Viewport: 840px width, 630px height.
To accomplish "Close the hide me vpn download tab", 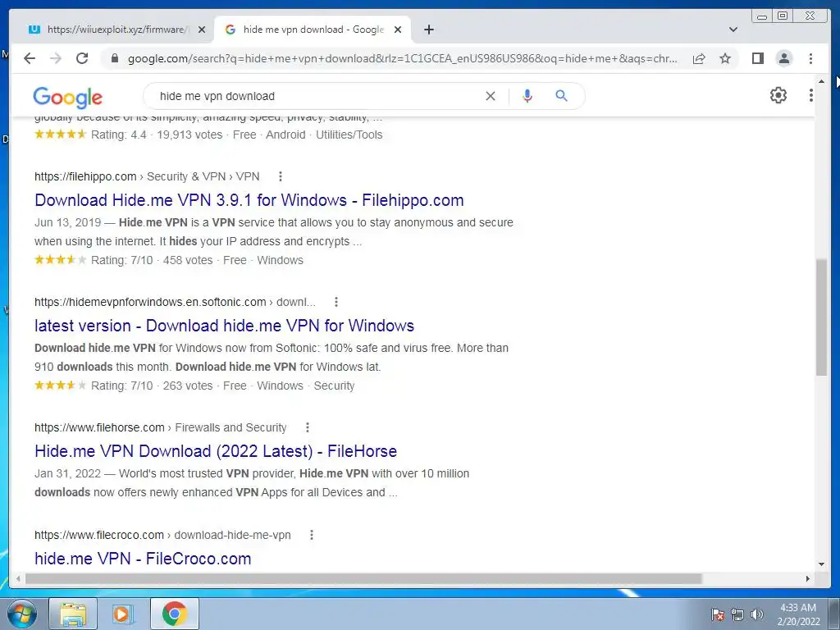I will coord(398,30).
